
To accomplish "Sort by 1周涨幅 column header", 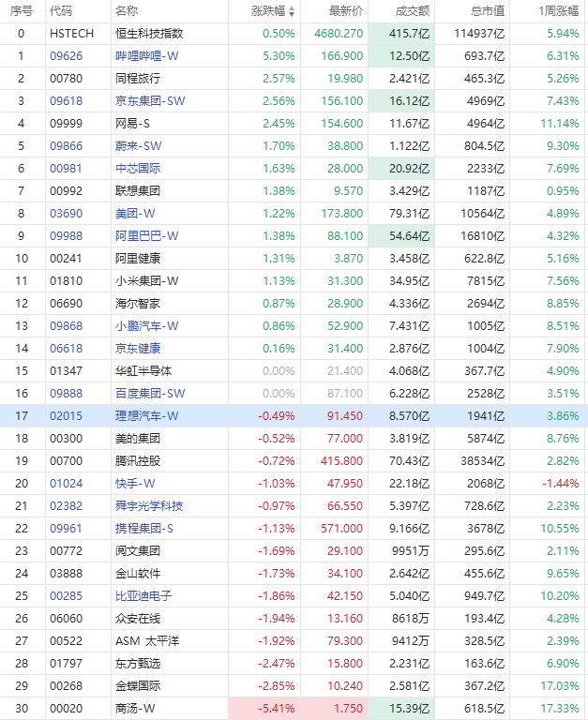I will click(559, 11).
